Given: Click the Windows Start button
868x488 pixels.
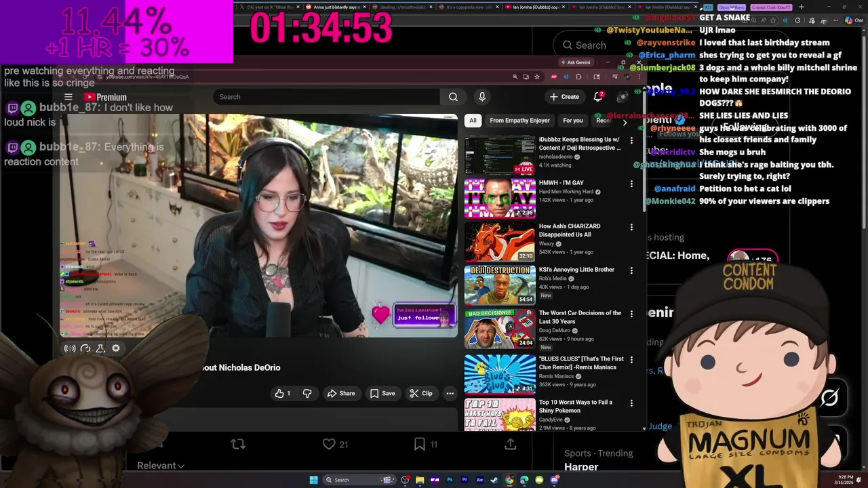Looking at the screenshot, I should click(x=313, y=480).
